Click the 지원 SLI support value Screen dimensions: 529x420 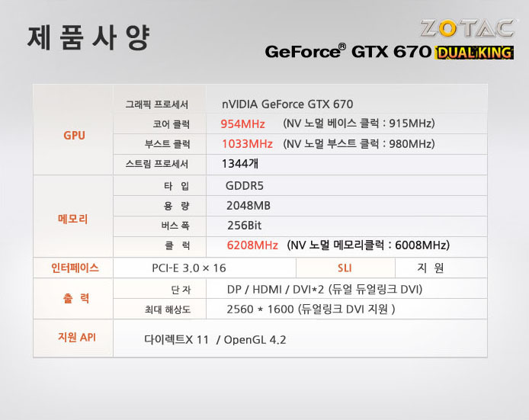[x=431, y=268]
